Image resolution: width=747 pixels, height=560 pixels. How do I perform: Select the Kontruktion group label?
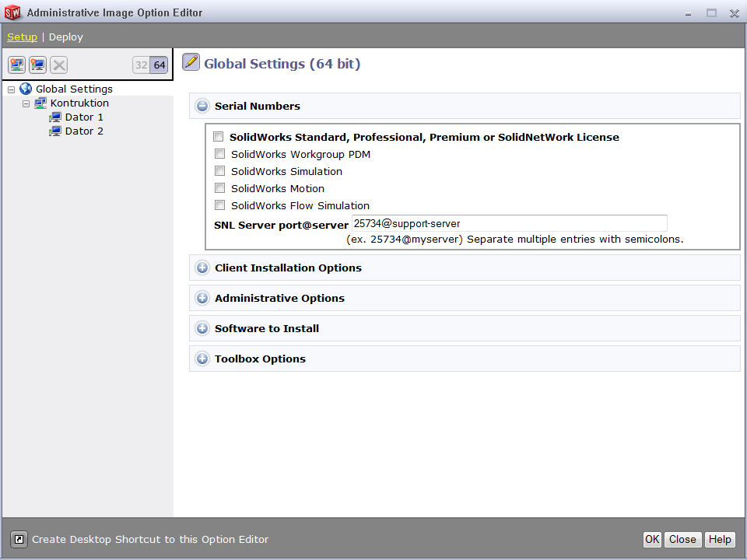tap(79, 103)
